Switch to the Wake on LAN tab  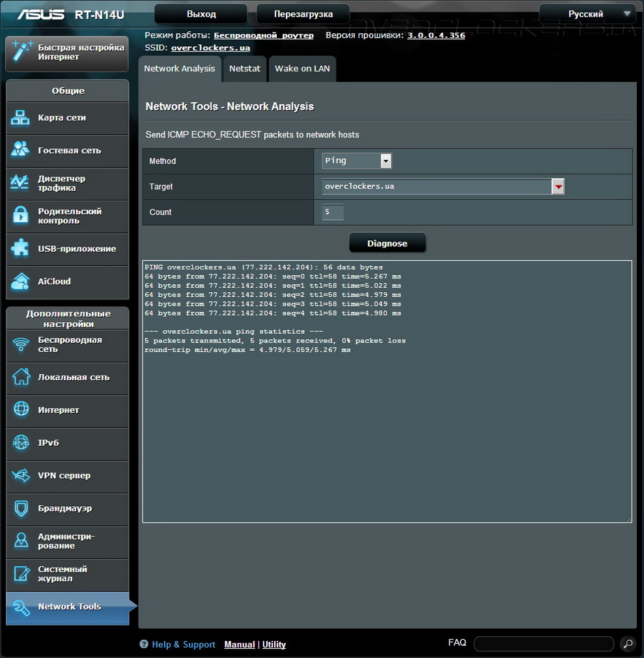pyautogui.click(x=302, y=68)
